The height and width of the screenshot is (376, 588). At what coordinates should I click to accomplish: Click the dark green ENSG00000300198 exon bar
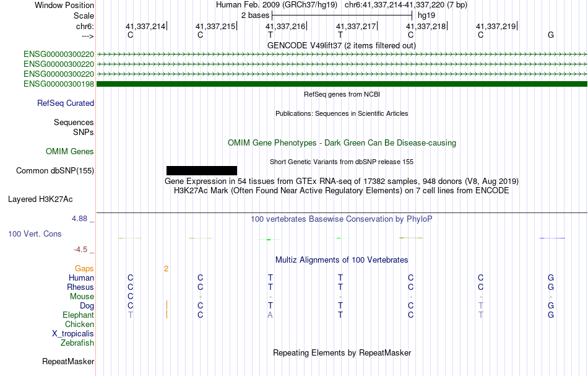pyautogui.click(x=342, y=84)
